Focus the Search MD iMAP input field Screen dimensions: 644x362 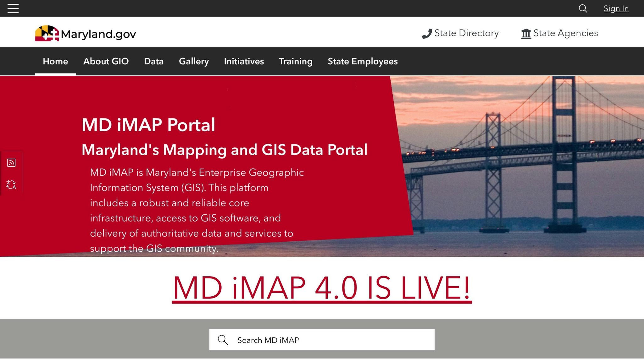coord(322,340)
